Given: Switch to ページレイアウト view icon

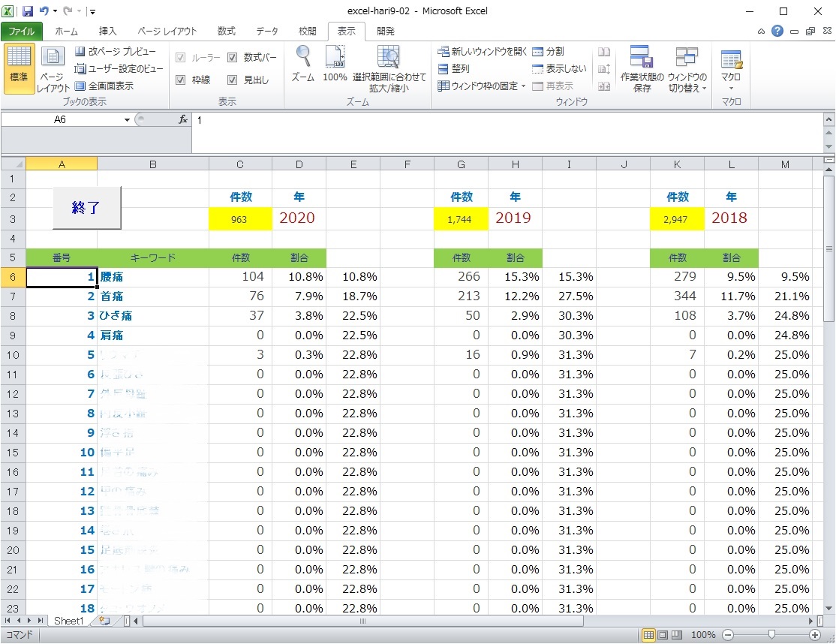Looking at the screenshot, I should point(53,69).
